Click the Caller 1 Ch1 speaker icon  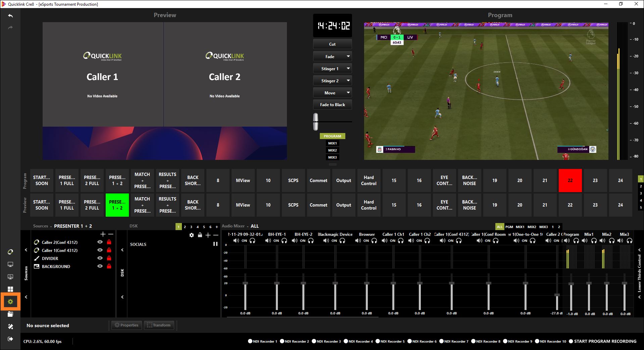click(x=385, y=240)
